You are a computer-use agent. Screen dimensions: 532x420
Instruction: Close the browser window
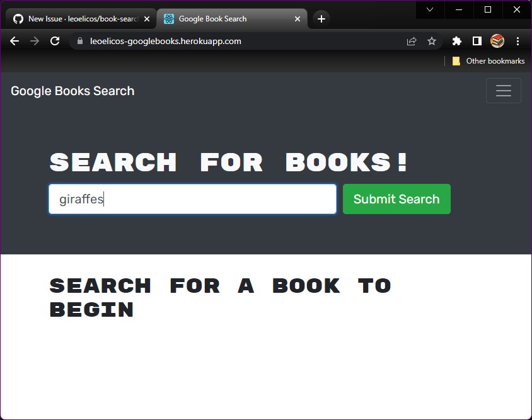[x=517, y=9]
